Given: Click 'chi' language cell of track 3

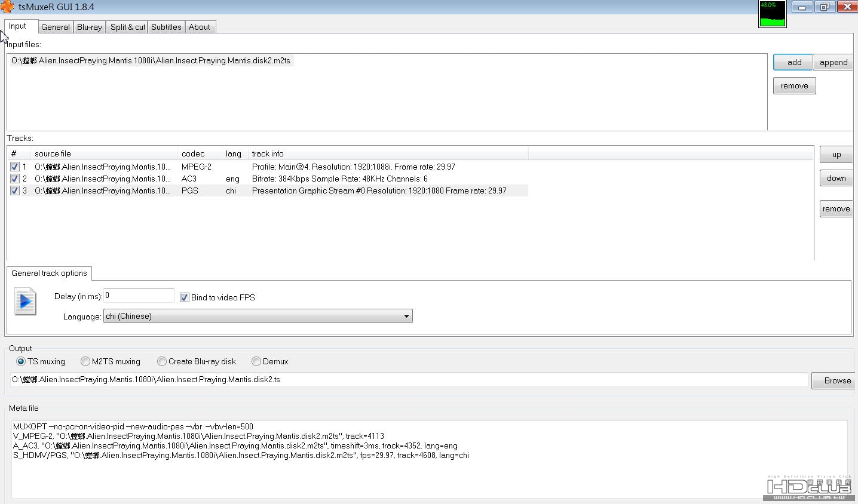Looking at the screenshot, I should point(231,190).
